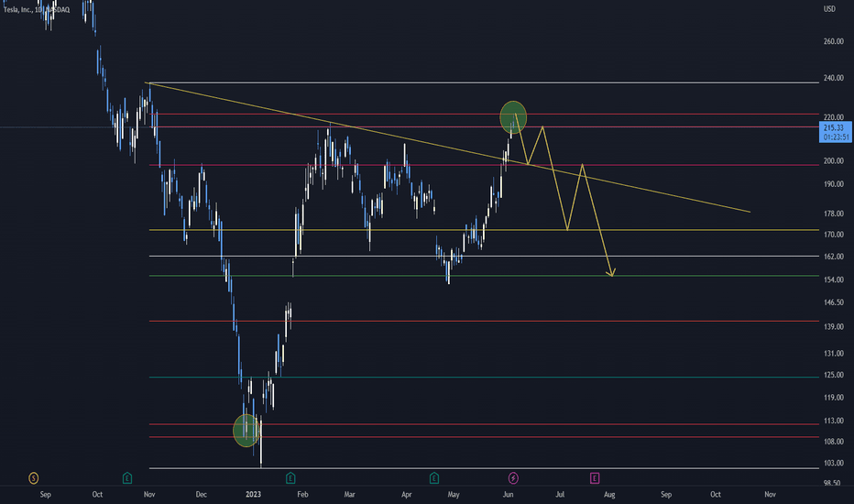This screenshot has height=504, width=854.
Task: Click the 119.00 price axis label
Action: tap(833, 398)
